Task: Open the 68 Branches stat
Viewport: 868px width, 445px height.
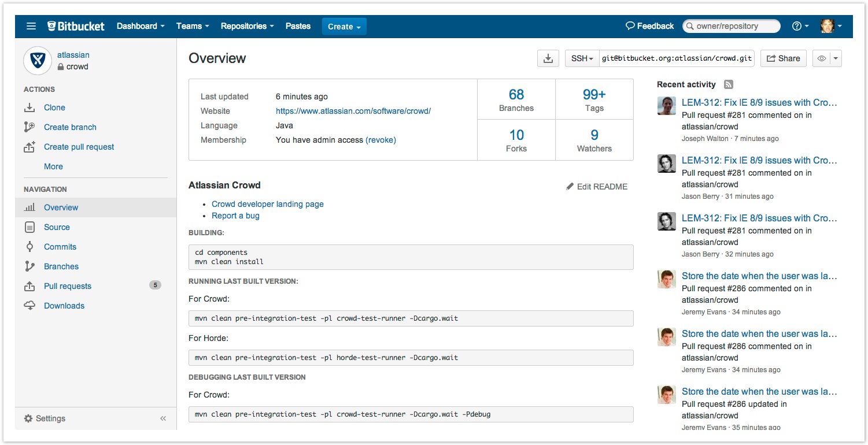Action: 516,99
